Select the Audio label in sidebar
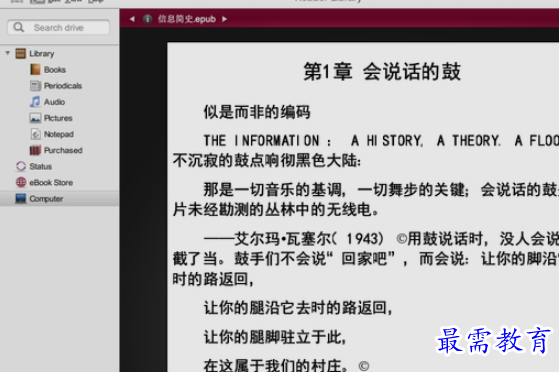The height and width of the screenshot is (372, 559). click(54, 102)
